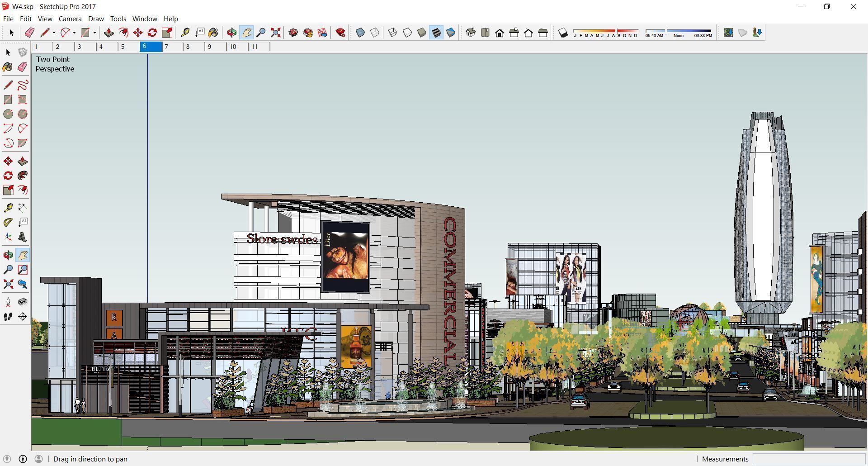The width and height of the screenshot is (868, 466).
Task: Switch to scene tab 7
Action: click(166, 47)
